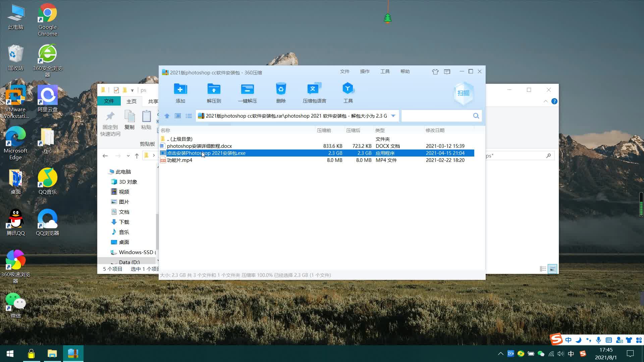The height and width of the screenshot is (362, 644).
Task: Expand Explorer address breadcrumb chevron
Action: click(x=154, y=156)
